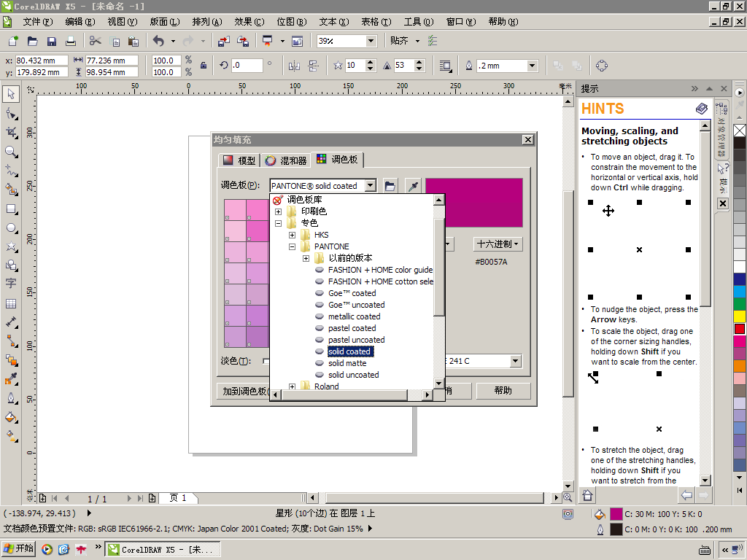Click the 加到调色板 button

tap(244, 391)
